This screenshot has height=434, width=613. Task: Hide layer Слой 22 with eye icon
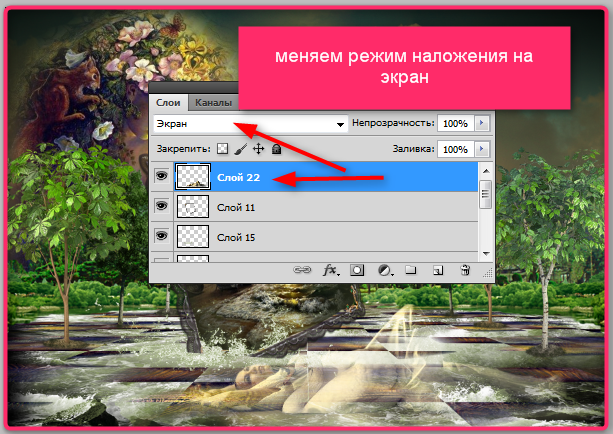pyautogui.click(x=161, y=176)
